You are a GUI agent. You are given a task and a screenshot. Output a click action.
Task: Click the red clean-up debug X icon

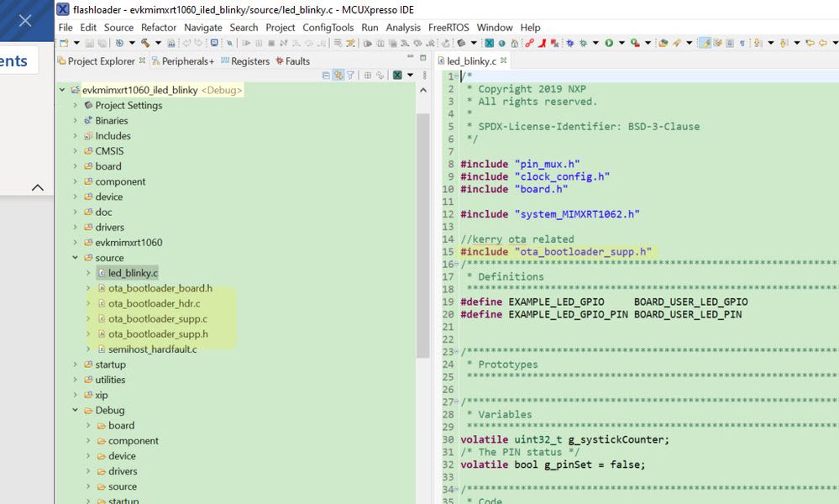point(555,43)
